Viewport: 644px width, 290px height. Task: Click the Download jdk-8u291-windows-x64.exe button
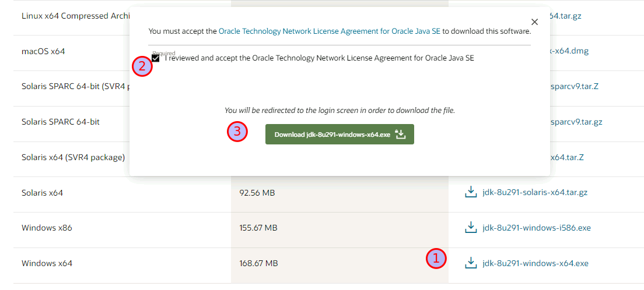point(339,134)
